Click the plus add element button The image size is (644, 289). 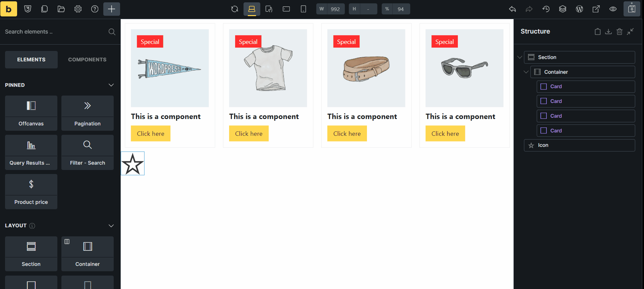pos(112,9)
